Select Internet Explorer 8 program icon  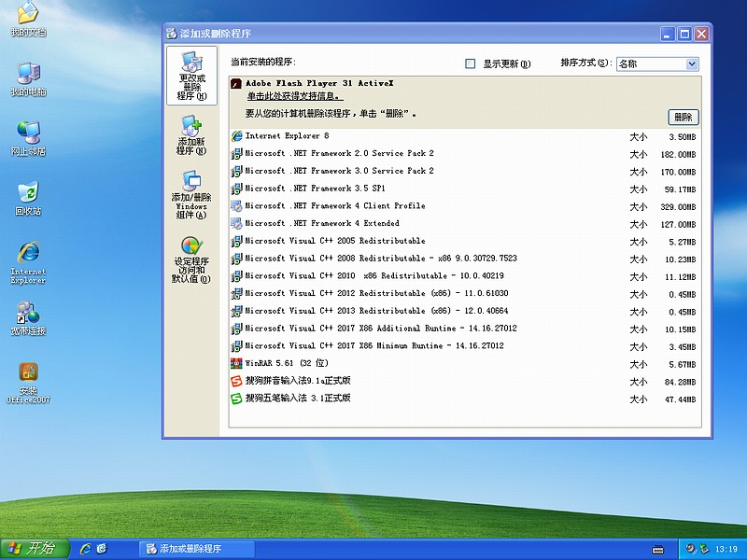[x=236, y=136]
